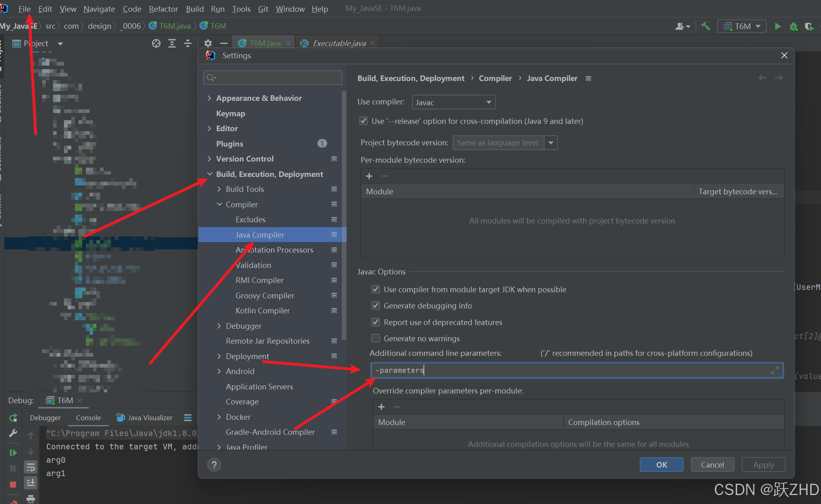Uncheck Generate debugging info
Image resolution: width=821 pixels, height=504 pixels.
click(376, 306)
